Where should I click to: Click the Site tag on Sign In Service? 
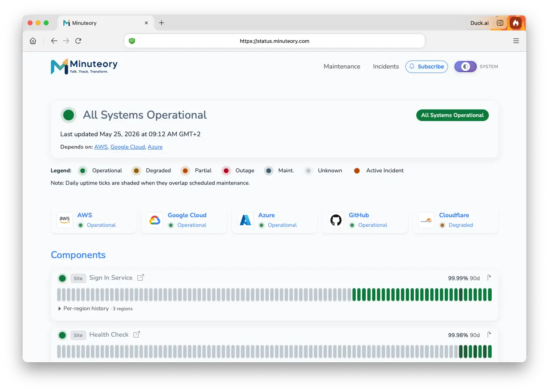coord(78,279)
